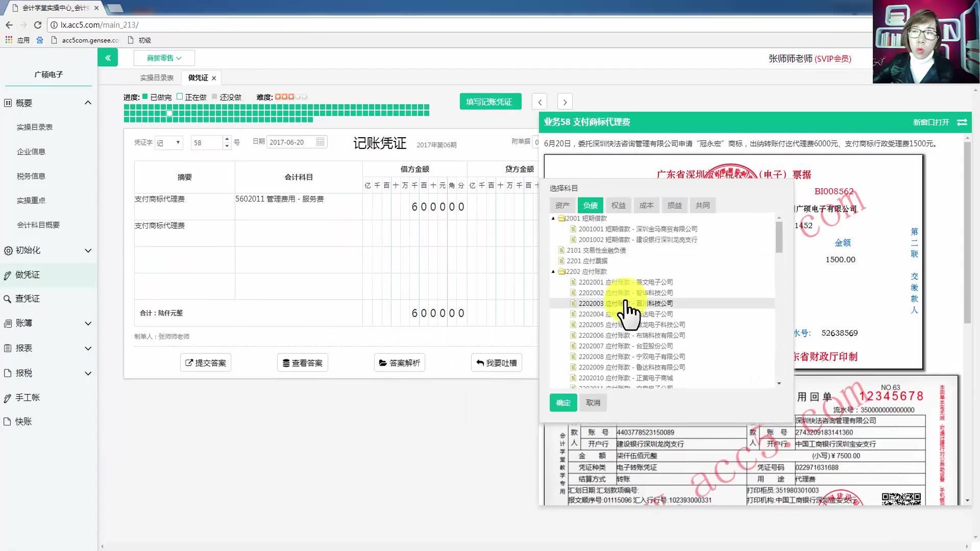Go to previous task arrow
Image resolution: width=980 pixels, height=551 pixels.
click(540, 102)
